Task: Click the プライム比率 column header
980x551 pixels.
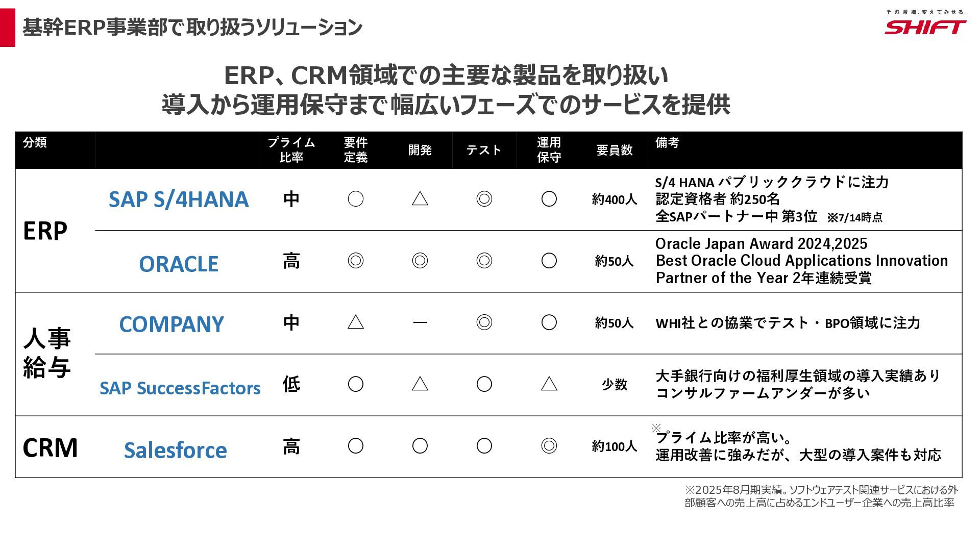Action: tap(291, 150)
